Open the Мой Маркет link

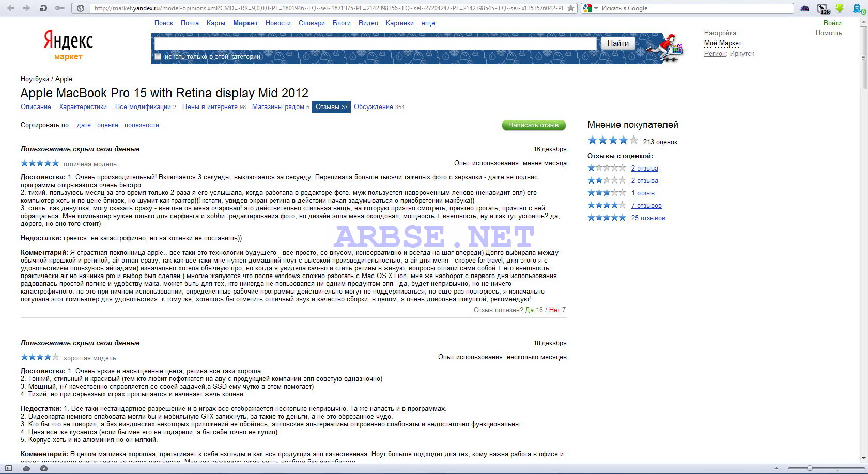click(722, 43)
